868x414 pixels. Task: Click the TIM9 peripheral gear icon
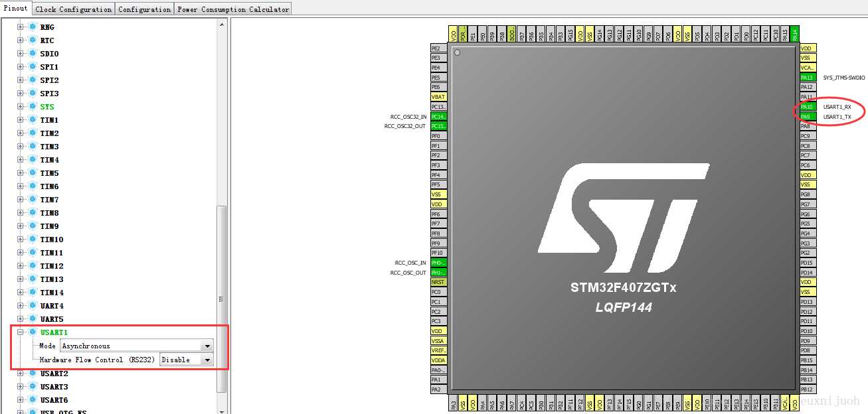(32, 226)
